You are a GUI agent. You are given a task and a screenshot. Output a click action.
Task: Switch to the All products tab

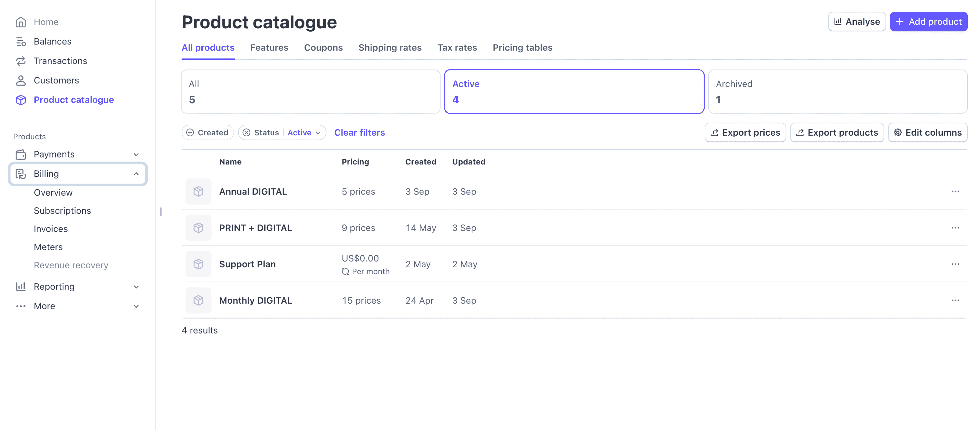tap(208, 48)
